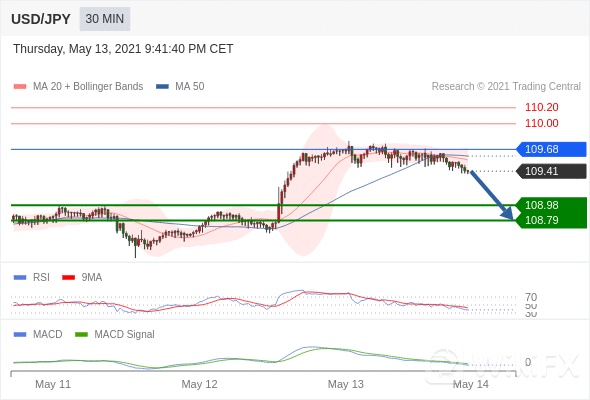Toggle the MACD legend marker

click(20, 335)
